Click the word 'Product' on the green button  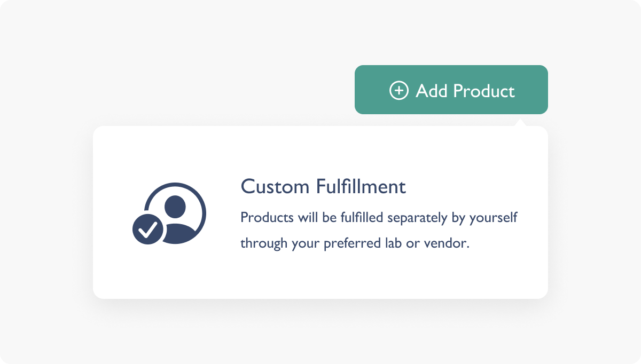(484, 91)
